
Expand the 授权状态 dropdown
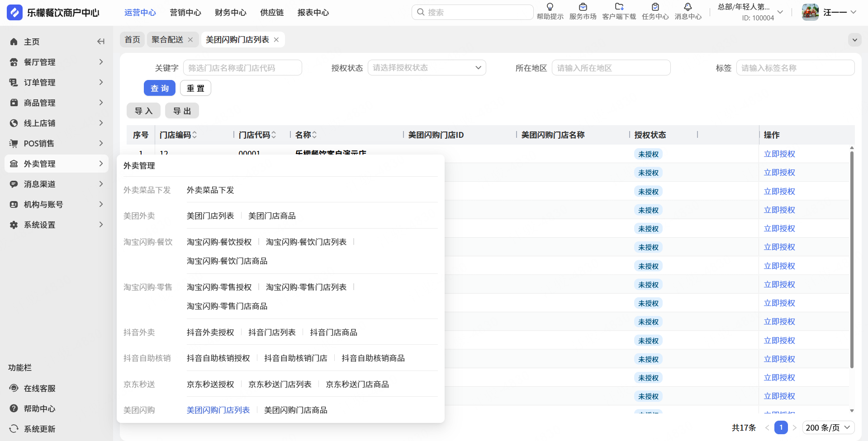point(427,68)
